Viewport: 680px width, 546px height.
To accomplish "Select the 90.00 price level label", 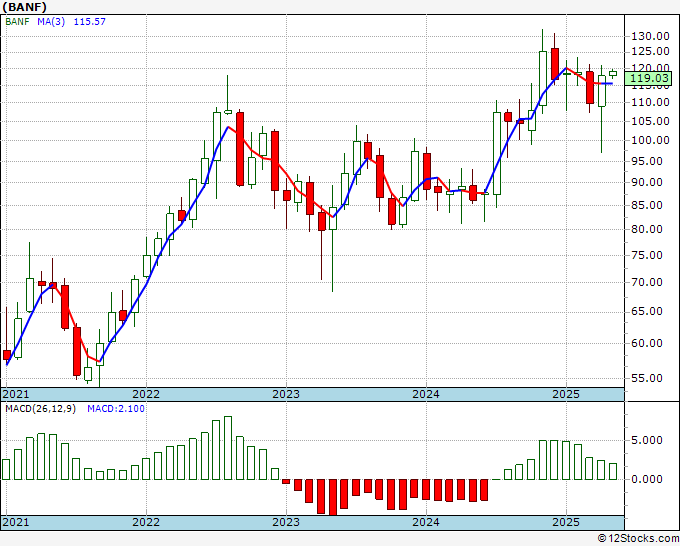I will (x=647, y=182).
